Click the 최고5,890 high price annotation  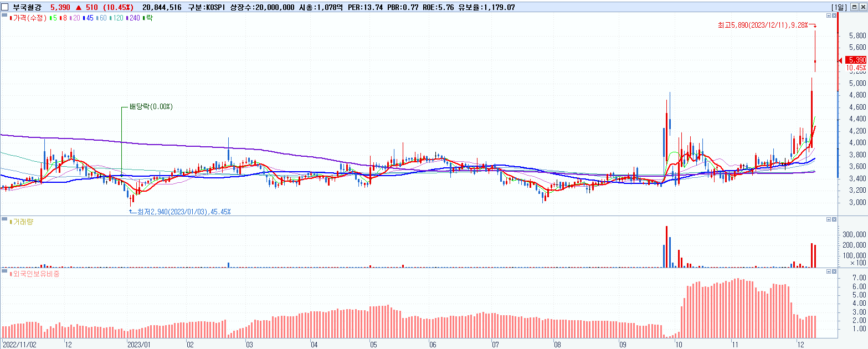[763, 25]
